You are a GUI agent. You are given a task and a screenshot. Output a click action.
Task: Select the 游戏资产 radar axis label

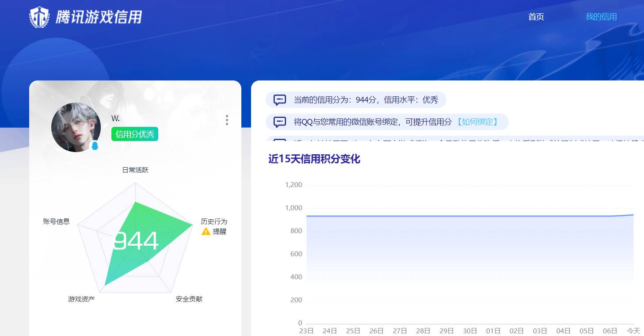(x=81, y=299)
